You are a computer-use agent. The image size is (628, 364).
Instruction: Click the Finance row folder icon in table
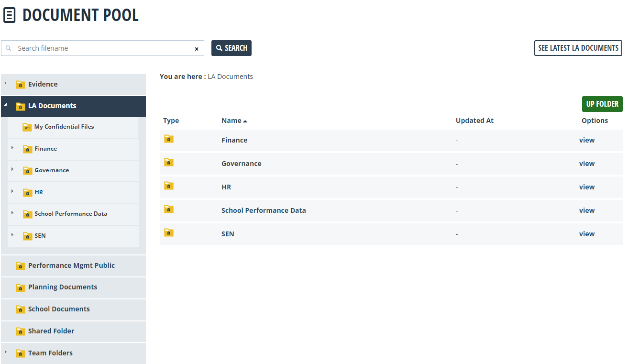168,139
